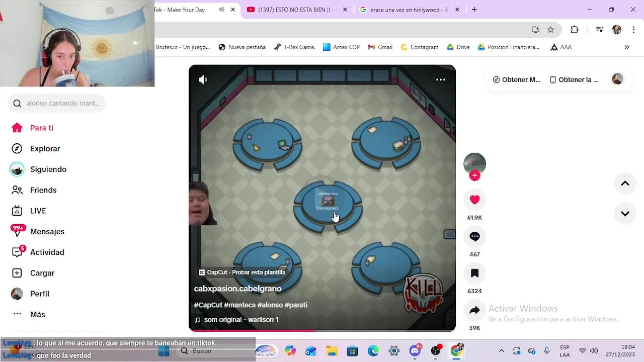Close the Google search tab
The width and height of the screenshot is (644, 362).
tap(457, 10)
